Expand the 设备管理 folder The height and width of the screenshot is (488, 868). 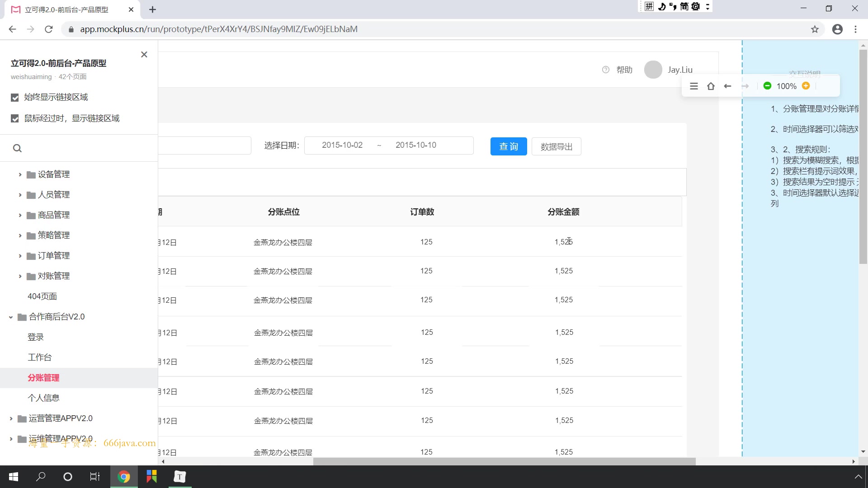[x=20, y=174]
